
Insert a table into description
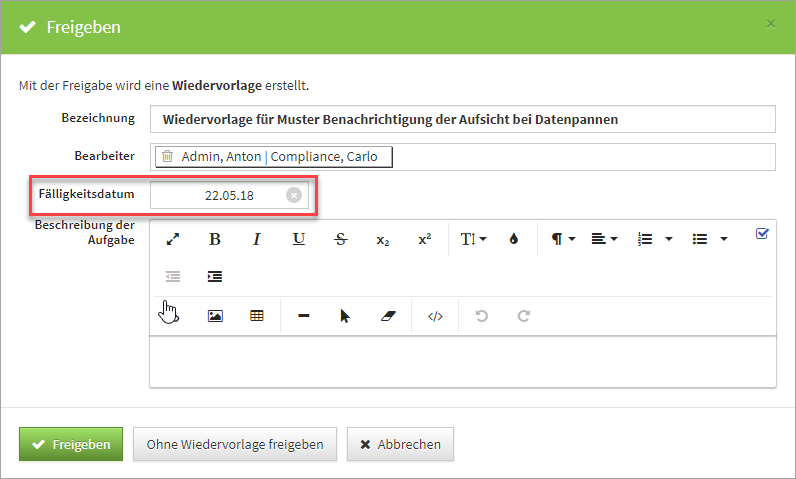click(x=257, y=316)
